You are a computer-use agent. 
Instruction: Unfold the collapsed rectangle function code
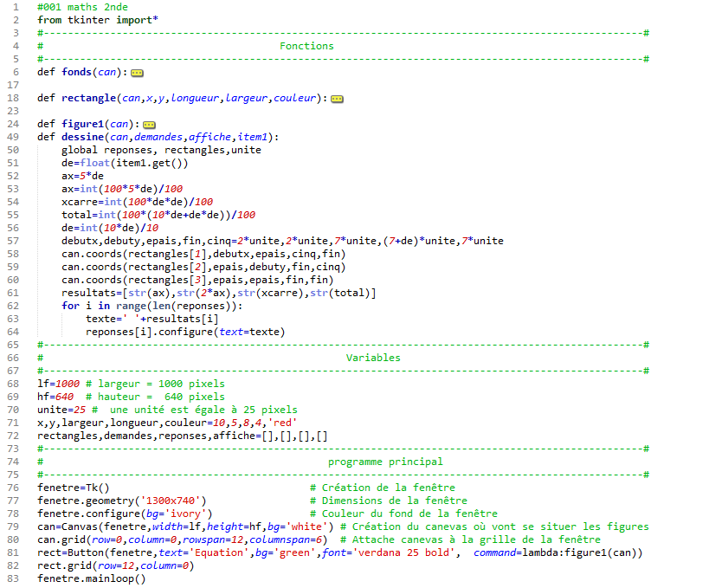[x=337, y=99]
